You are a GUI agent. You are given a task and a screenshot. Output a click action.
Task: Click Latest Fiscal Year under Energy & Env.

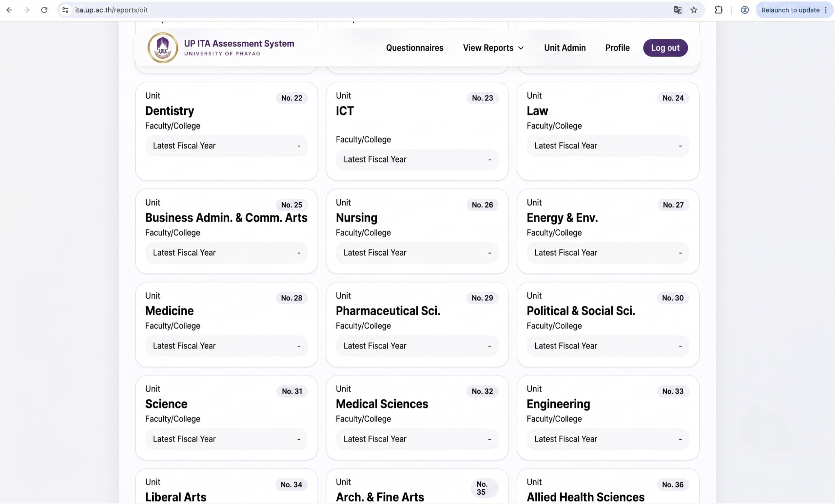[x=608, y=253]
